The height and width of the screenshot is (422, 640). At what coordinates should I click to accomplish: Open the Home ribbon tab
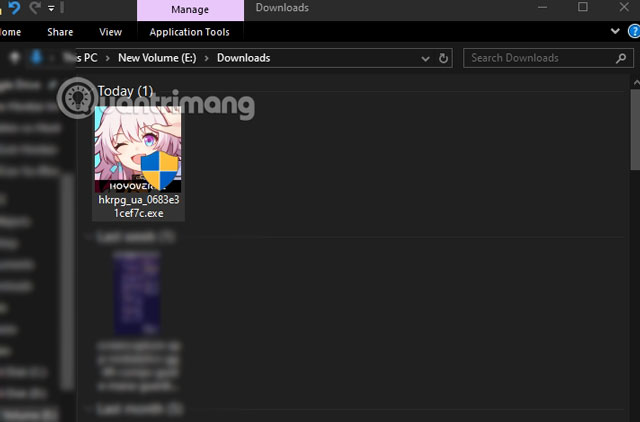click(10, 32)
